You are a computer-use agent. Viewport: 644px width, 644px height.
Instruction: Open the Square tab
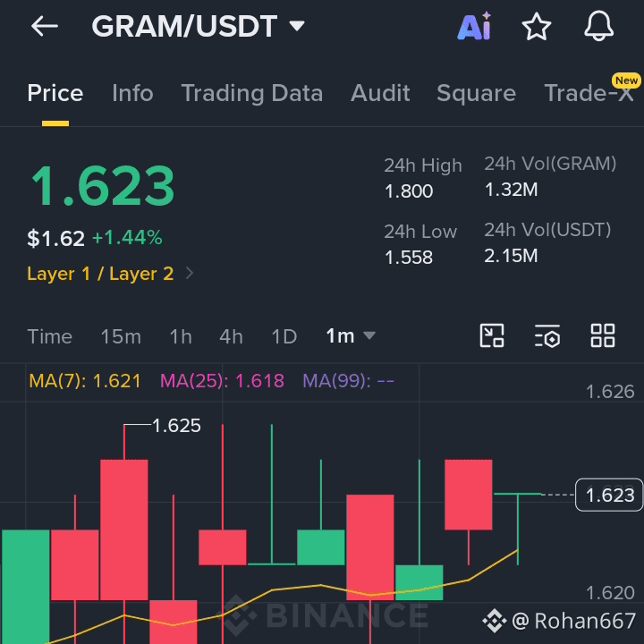(476, 93)
